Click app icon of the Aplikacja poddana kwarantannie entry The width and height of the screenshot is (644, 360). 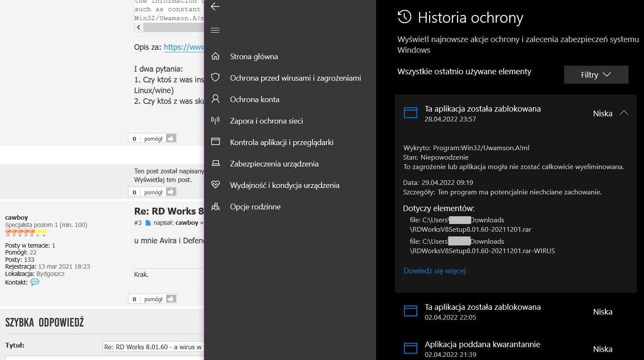click(411, 348)
